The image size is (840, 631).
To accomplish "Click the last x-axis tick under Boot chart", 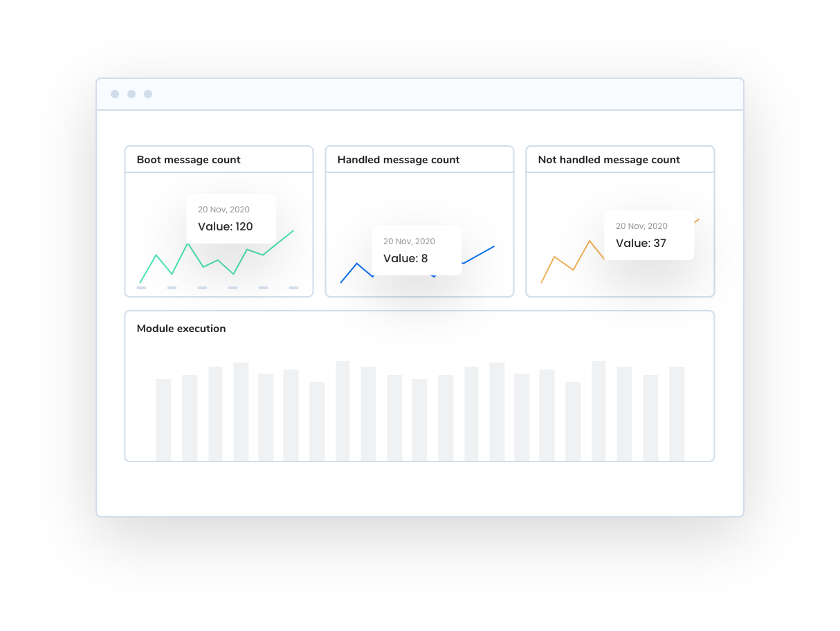I will point(293,288).
